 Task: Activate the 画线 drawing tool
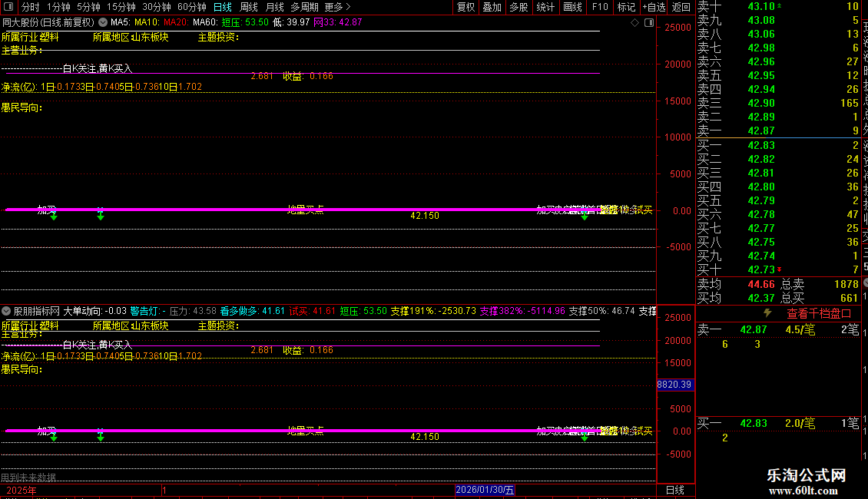pyautogui.click(x=572, y=7)
